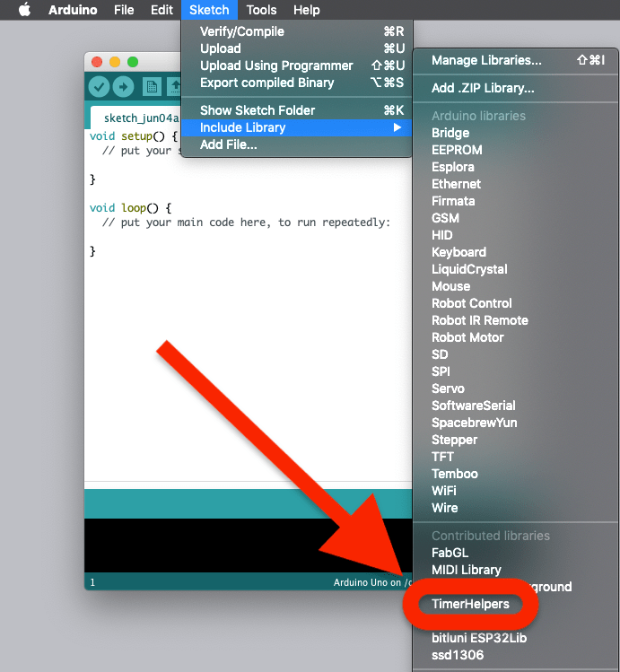
Task: Select Export compiled Binary
Action: point(266,83)
